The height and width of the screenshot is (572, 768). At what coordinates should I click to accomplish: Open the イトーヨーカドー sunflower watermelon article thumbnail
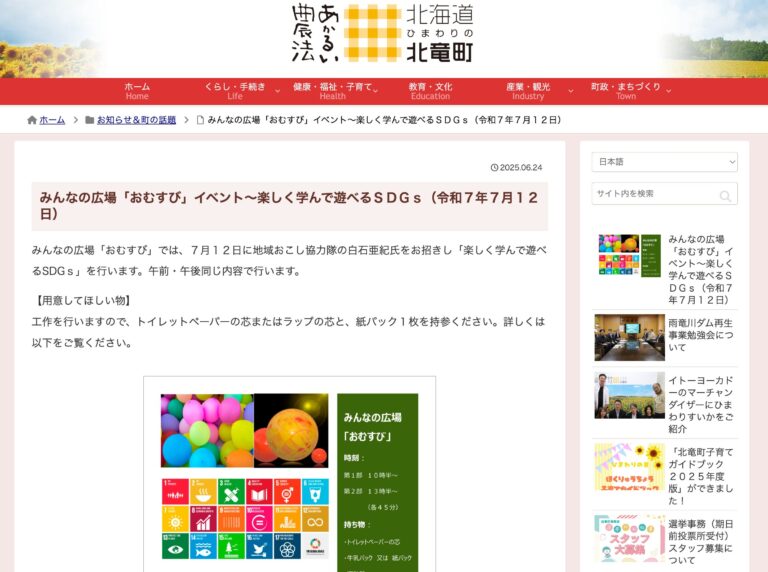pos(629,395)
